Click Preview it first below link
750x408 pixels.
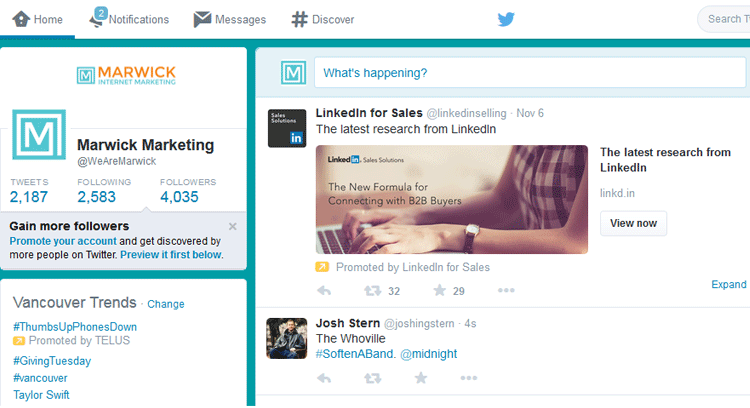(x=171, y=254)
